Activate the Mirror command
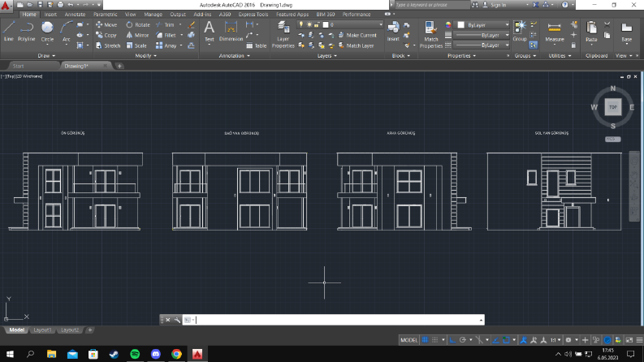Screen dimensions: 644x362 pos(137,35)
